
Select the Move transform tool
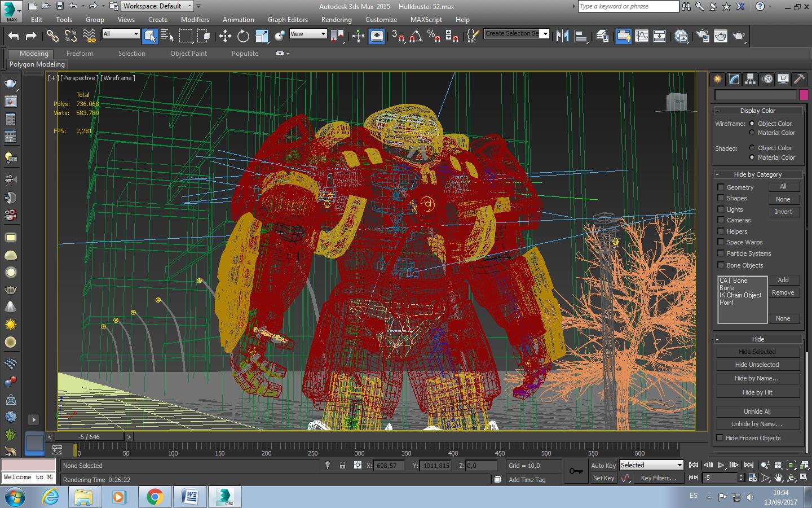pyautogui.click(x=225, y=36)
